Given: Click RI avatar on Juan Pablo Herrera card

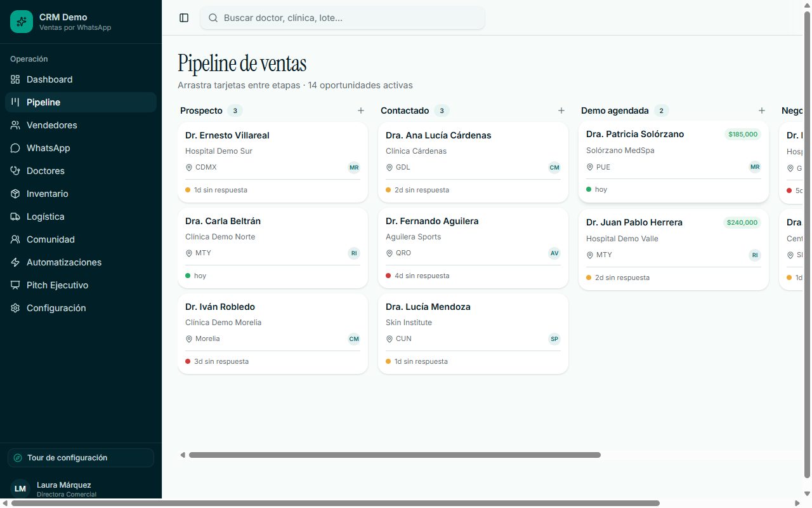Looking at the screenshot, I should click(755, 255).
